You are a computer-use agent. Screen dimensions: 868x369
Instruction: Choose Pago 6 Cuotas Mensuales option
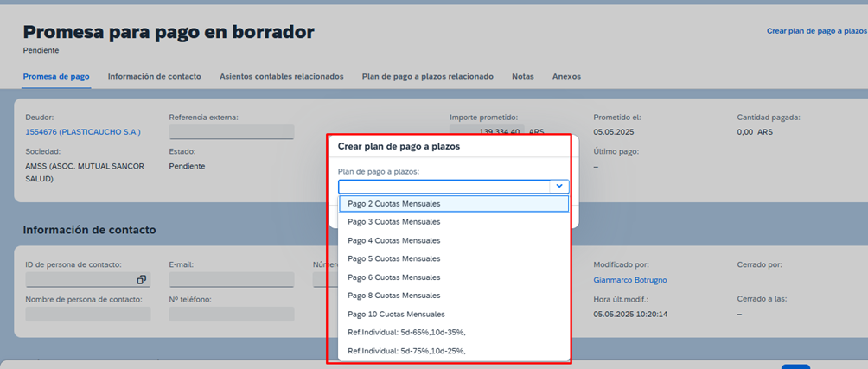point(393,277)
